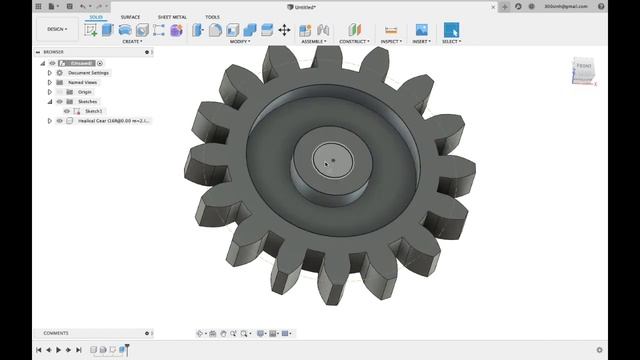Toggle visibility of the root component
Screen dimensions: 640x360
pos(52,63)
